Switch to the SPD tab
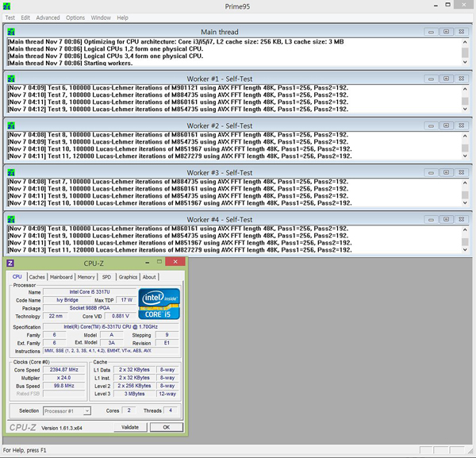476x458 pixels. tap(106, 277)
